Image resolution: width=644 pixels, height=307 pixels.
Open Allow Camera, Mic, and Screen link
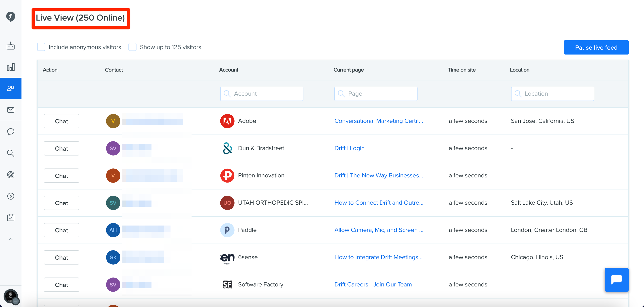click(x=379, y=230)
